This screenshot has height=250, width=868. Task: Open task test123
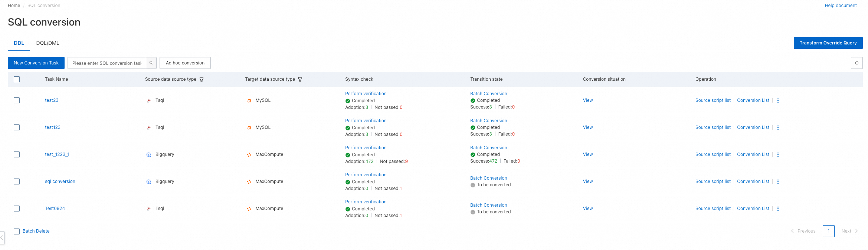[x=53, y=127]
